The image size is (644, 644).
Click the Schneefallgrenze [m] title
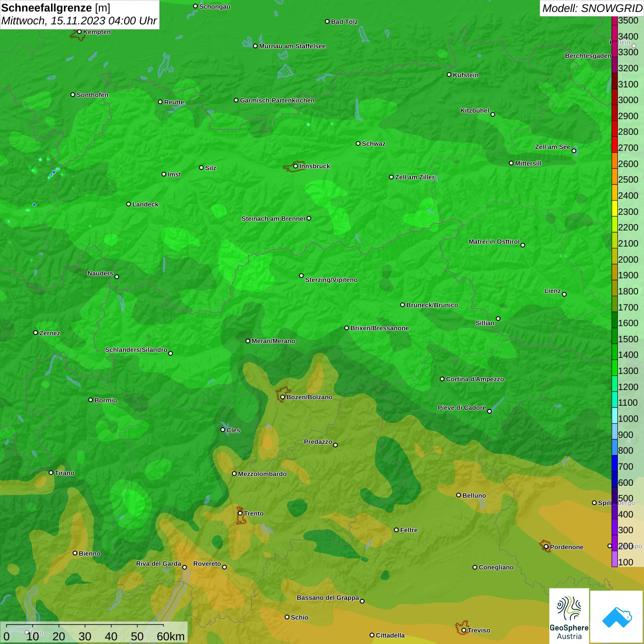click(56, 8)
